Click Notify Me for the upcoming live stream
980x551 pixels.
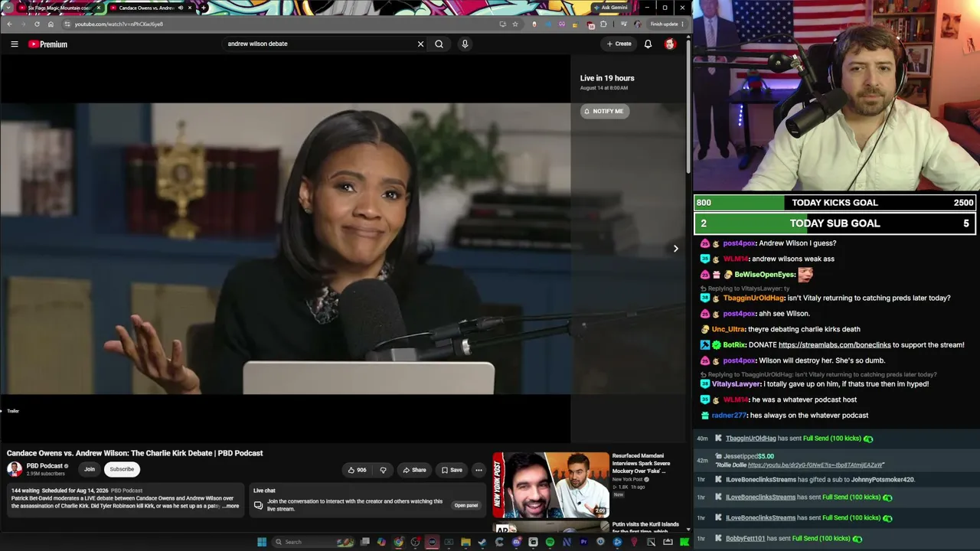604,111
